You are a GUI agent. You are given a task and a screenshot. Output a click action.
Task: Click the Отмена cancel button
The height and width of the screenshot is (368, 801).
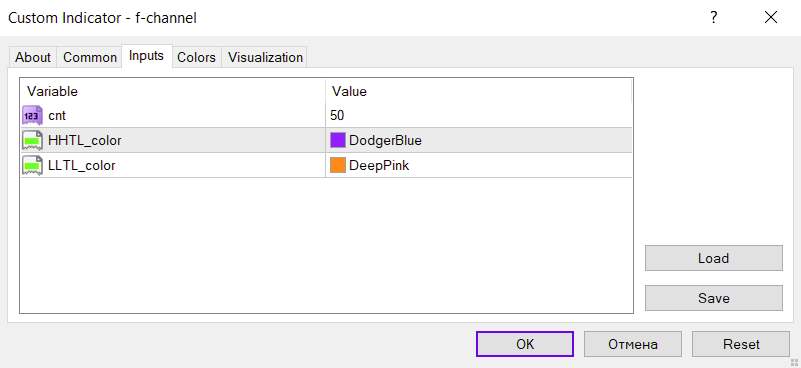(x=632, y=344)
